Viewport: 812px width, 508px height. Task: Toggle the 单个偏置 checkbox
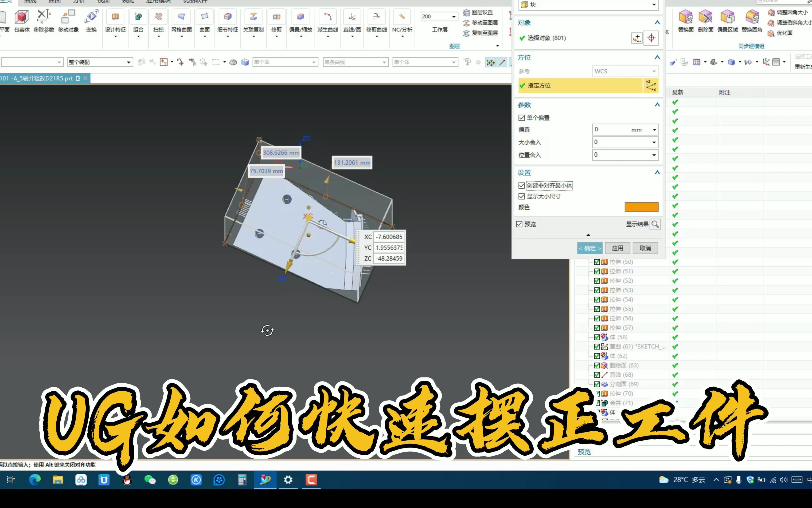coord(521,118)
